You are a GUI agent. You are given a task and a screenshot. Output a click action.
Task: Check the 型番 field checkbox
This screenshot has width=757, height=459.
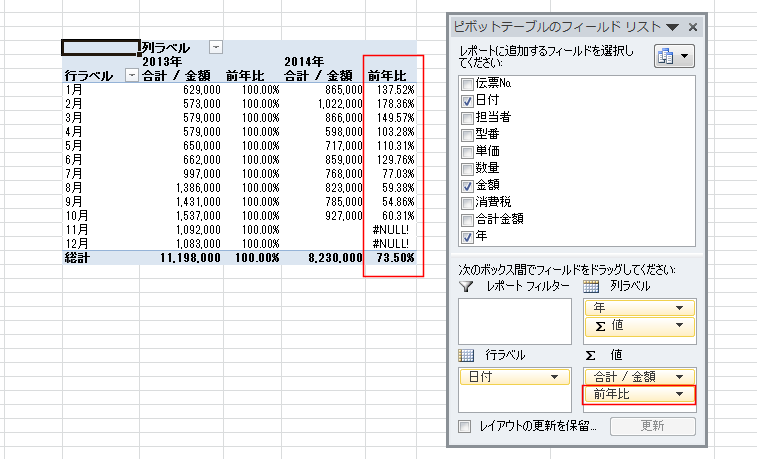pyautogui.click(x=467, y=135)
